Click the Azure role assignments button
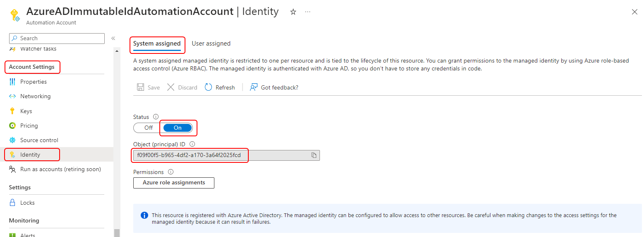This screenshot has width=644, height=237. point(174,183)
